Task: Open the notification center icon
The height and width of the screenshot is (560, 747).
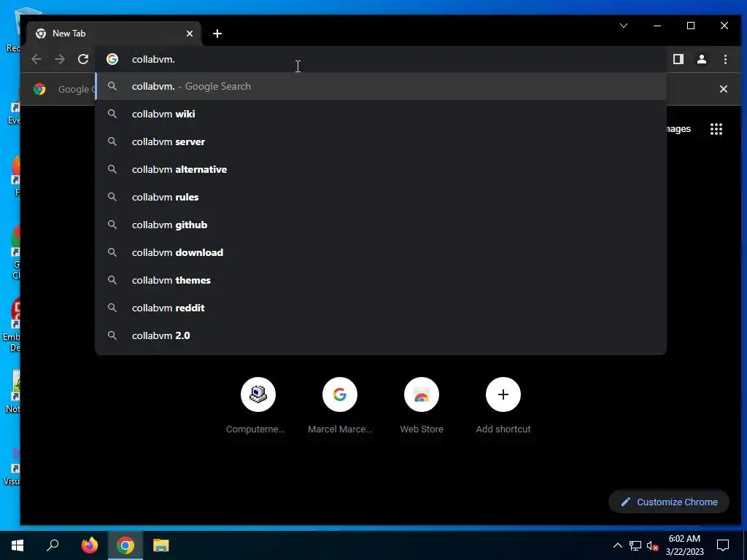Action: (723, 545)
